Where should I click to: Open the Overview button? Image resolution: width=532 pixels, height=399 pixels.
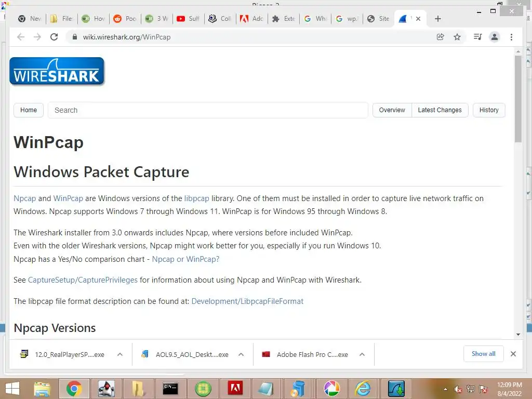point(392,110)
